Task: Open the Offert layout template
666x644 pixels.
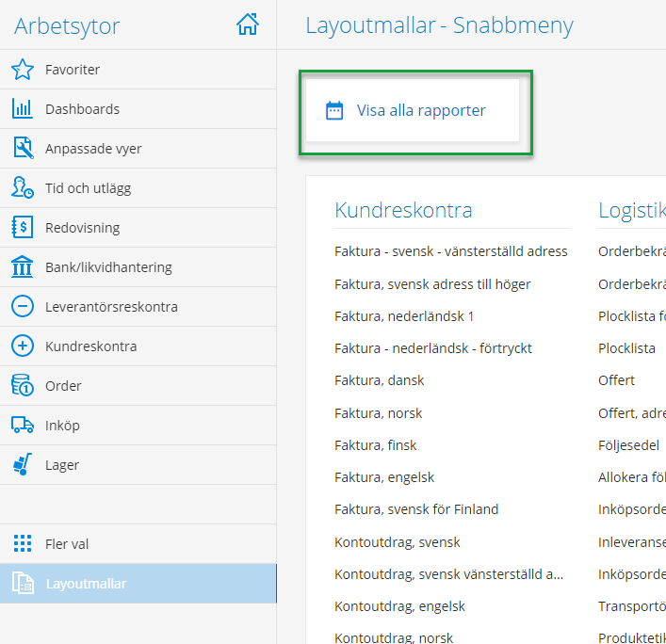Action: (x=616, y=380)
